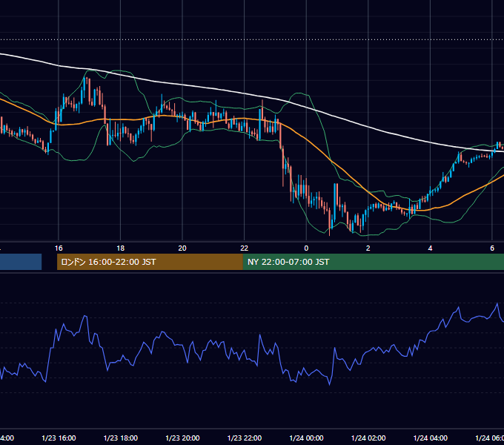
Task: Click the 6 hour axis label
Action: pyautogui.click(x=492, y=248)
